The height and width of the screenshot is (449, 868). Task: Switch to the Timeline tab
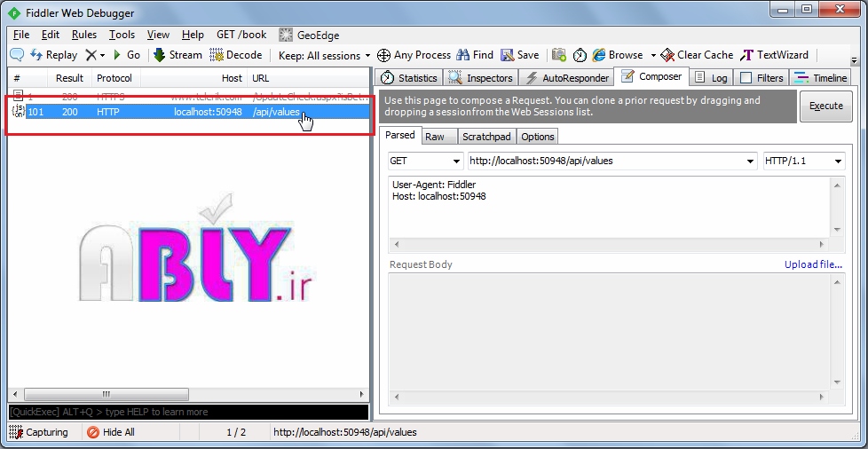(x=820, y=77)
